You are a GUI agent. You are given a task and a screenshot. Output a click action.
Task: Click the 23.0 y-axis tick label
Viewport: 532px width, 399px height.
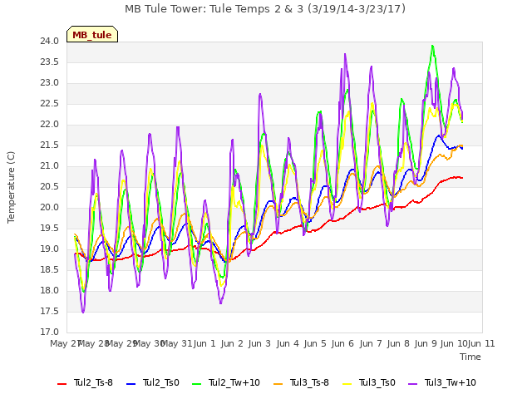tap(50, 83)
